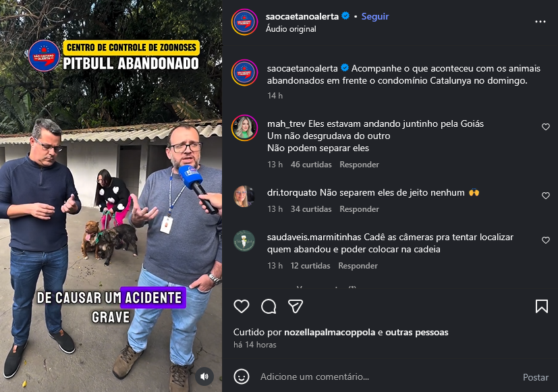Share the post with the paper plane icon

296,306
